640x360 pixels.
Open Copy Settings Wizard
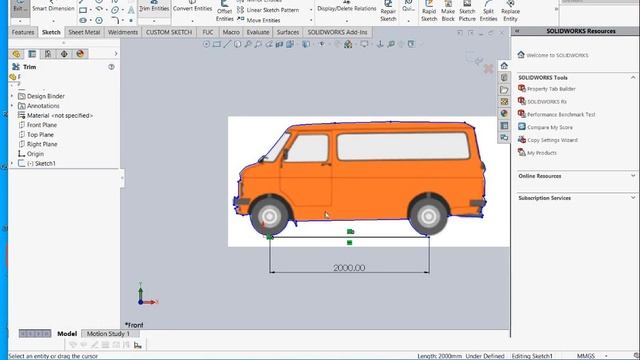pyautogui.click(x=548, y=140)
